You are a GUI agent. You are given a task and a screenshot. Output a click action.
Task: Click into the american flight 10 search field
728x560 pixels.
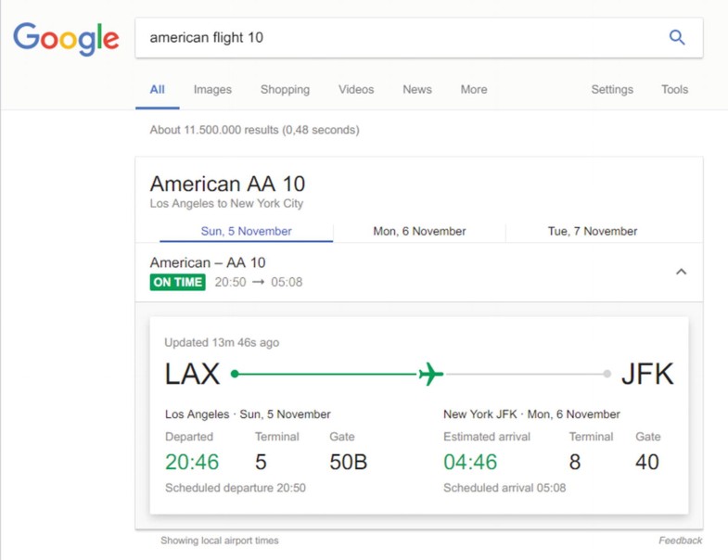[400, 38]
